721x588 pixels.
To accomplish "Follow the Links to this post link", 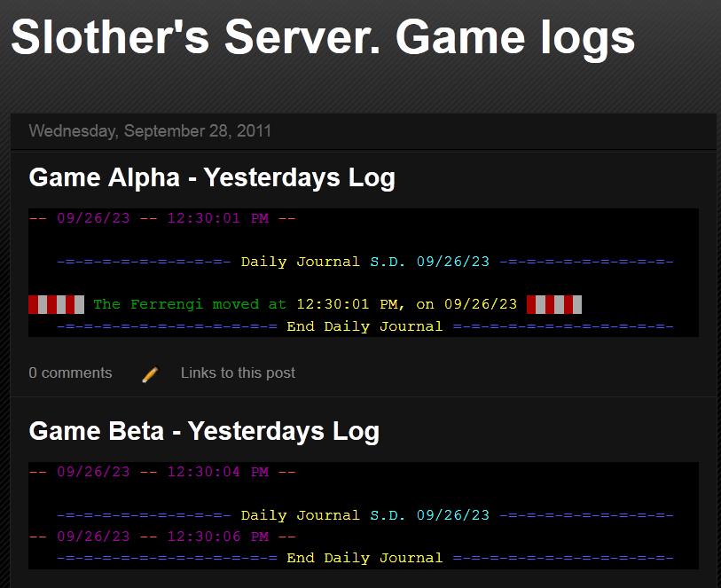I will point(238,373).
